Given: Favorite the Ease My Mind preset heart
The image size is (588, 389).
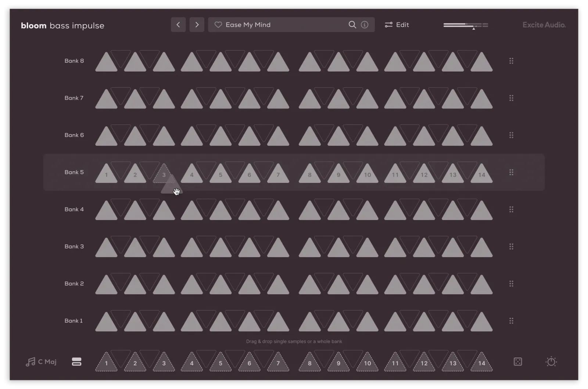Looking at the screenshot, I should click(218, 25).
